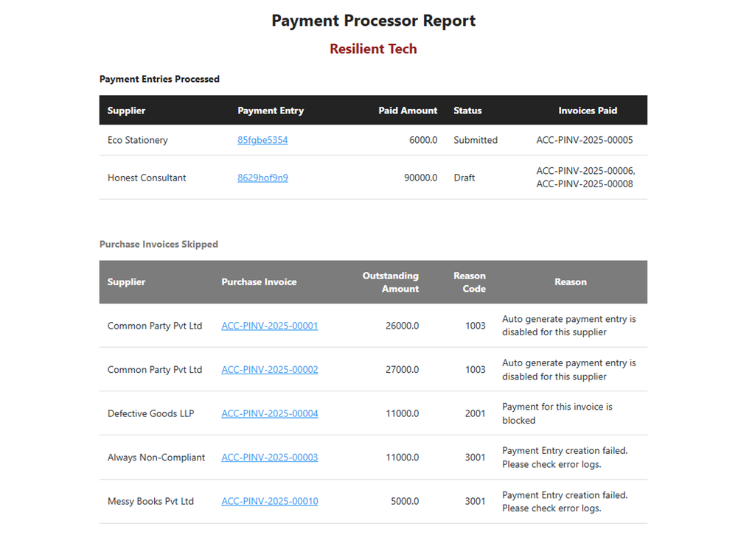Click the Outstanding Amount column header
Image resolution: width=755 pixels, height=560 pixels.
pyautogui.click(x=391, y=282)
